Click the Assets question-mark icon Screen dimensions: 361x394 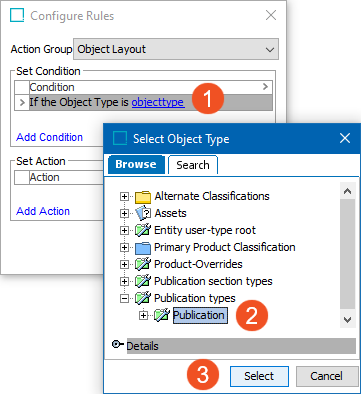coord(143,213)
